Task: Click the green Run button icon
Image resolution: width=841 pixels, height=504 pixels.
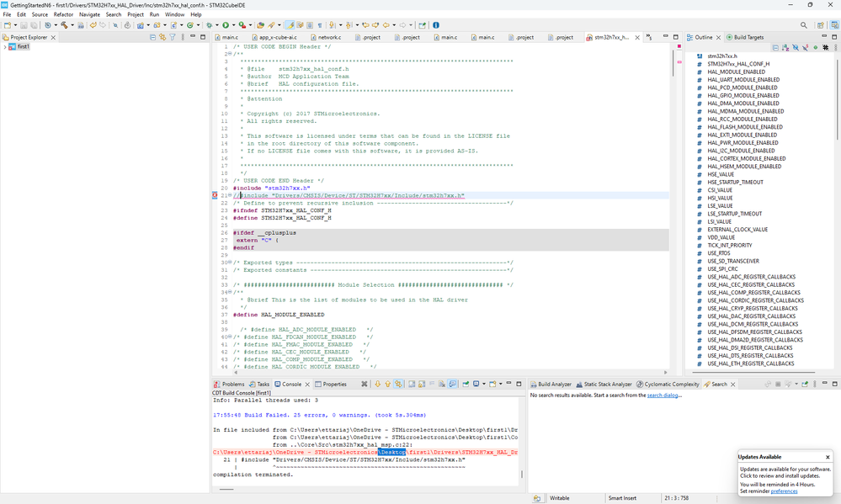Action: (x=225, y=25)
